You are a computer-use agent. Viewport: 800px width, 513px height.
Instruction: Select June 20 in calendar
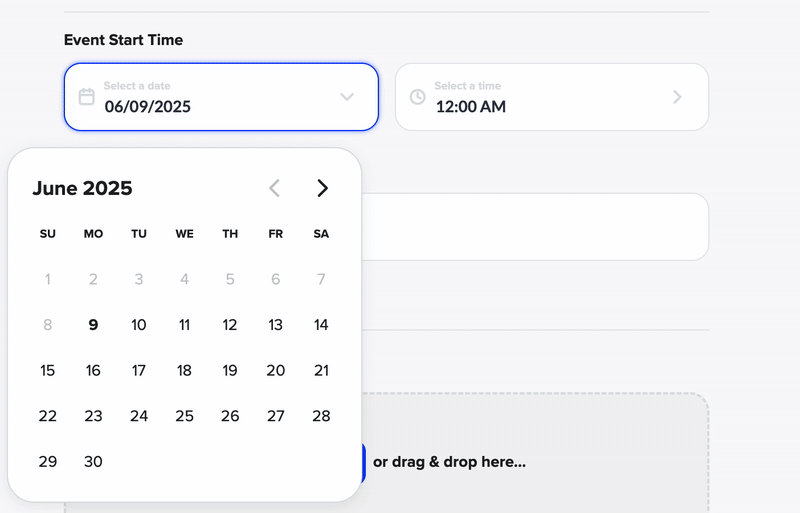275,370
